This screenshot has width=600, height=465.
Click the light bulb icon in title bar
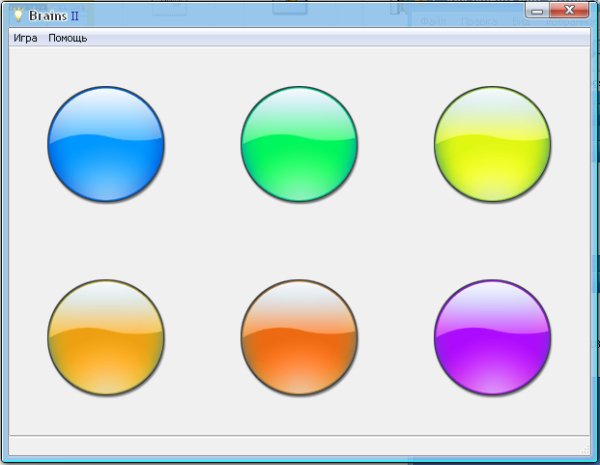(x=17, y=15)
